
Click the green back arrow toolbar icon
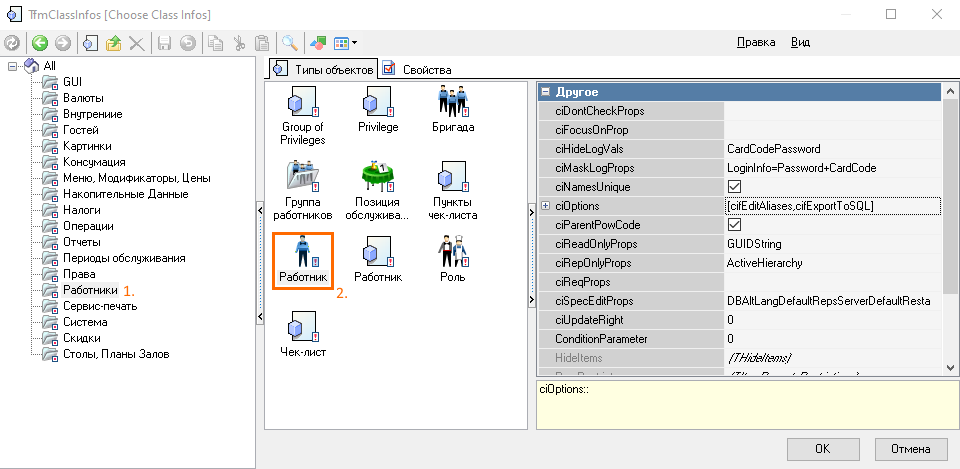[40, 43]
